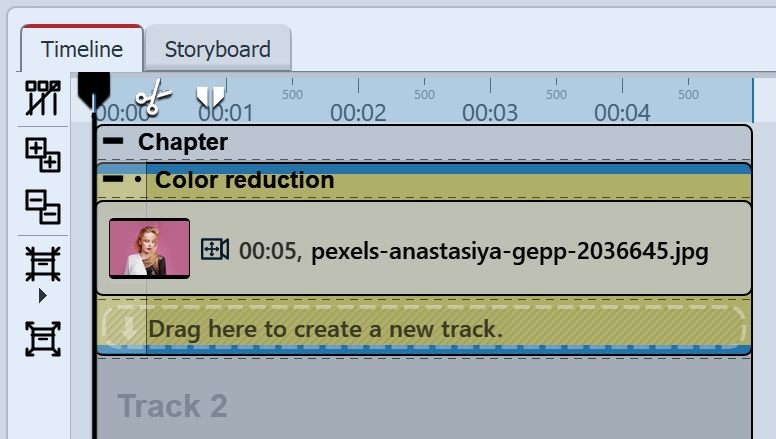Open the small arrow below the zoom icon
This screenshot has height=439, width=776.
pos(42,296)
